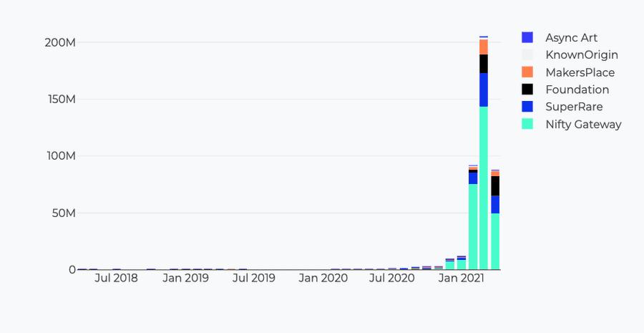
Task: Click the 200M y-axis tick label
Action: point(60,42)
